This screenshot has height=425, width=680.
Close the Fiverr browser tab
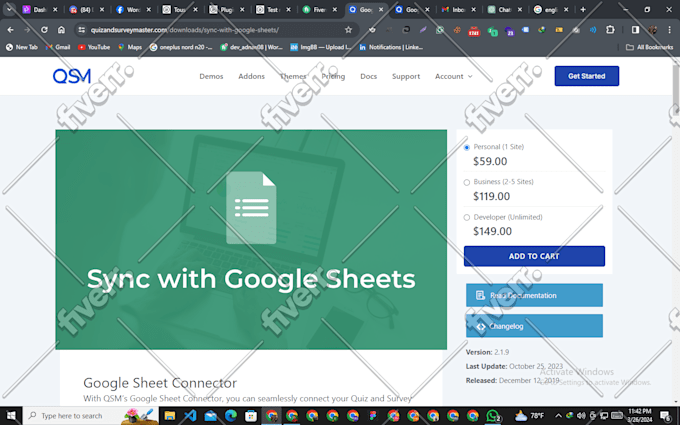tap(334, 9)
